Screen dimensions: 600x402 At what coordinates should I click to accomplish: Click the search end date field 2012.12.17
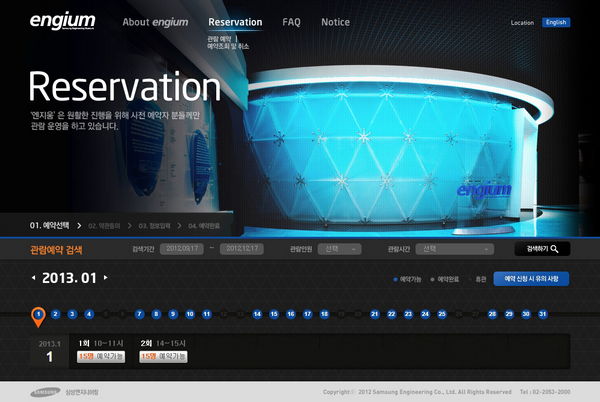(x=242, y=249)
